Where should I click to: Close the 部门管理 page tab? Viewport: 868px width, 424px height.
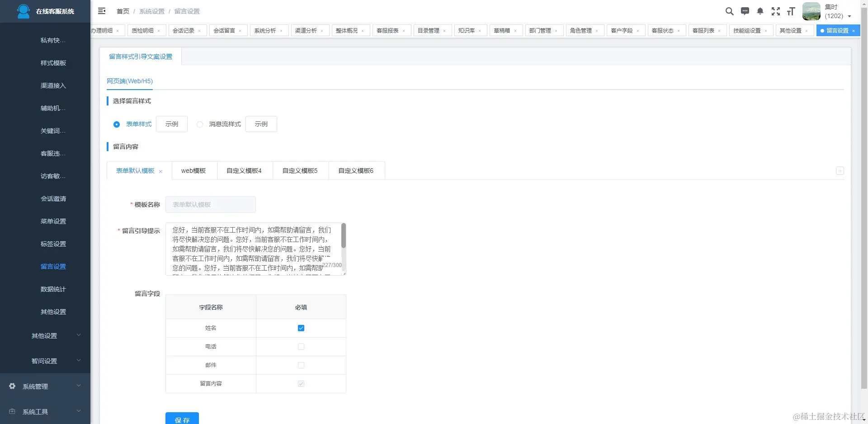[556, 31]
